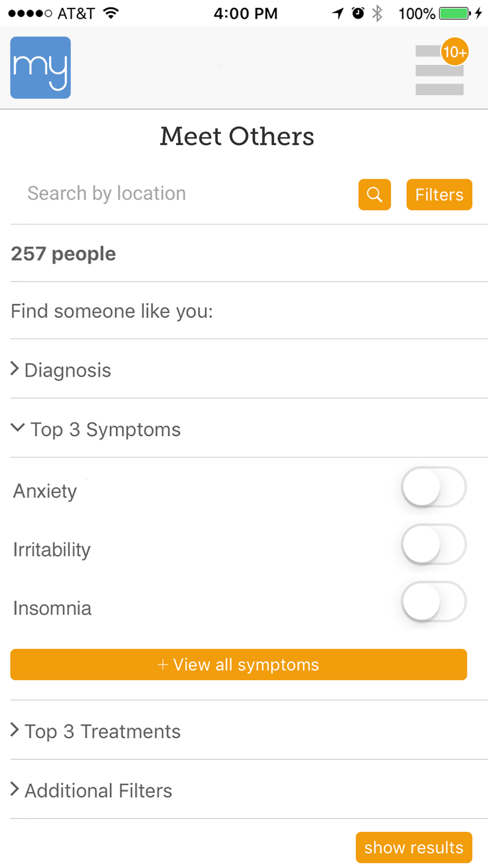
Task: Click the View all symptoms button
Action: 239,664
